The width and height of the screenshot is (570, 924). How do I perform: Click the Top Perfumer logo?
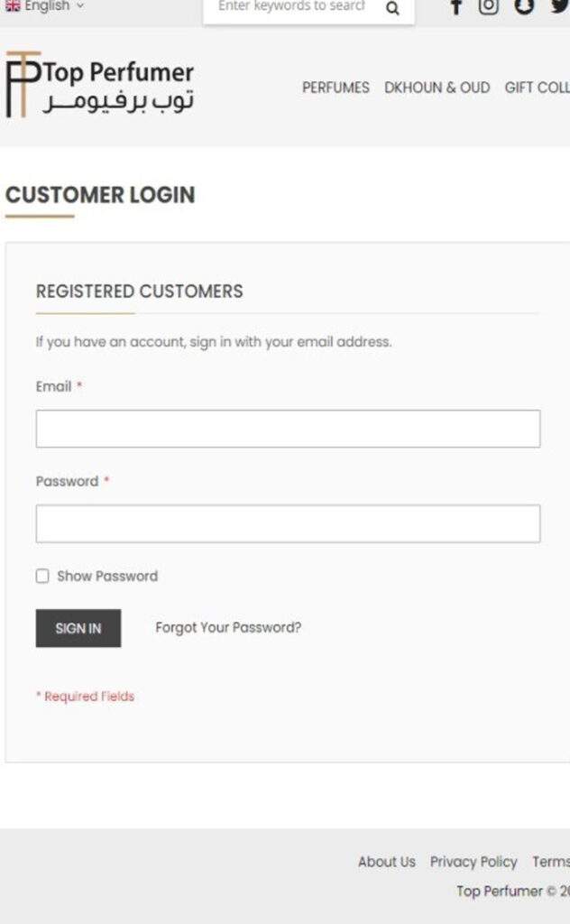[99, 86]
